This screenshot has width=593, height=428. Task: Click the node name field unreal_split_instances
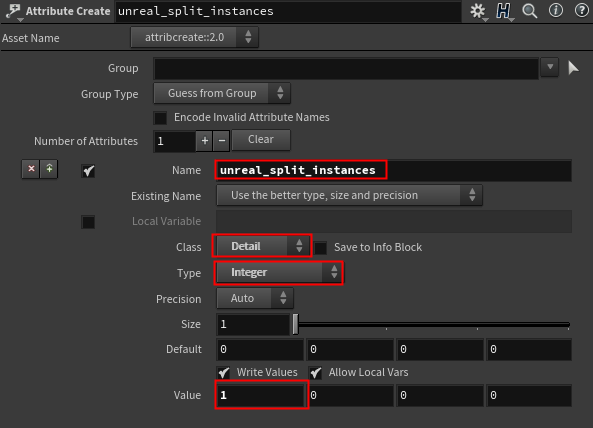coord(288,11)
